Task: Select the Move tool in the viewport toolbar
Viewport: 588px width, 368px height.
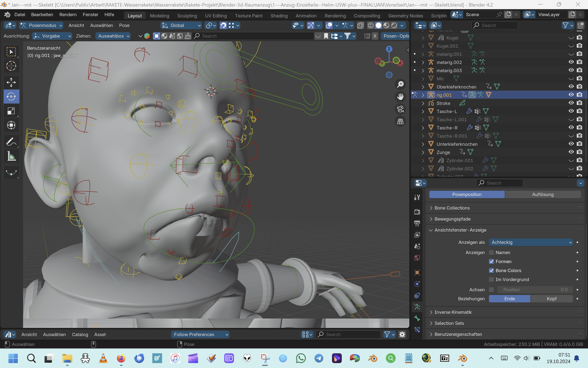Action: pyautogui.click(x=11, y=82)
